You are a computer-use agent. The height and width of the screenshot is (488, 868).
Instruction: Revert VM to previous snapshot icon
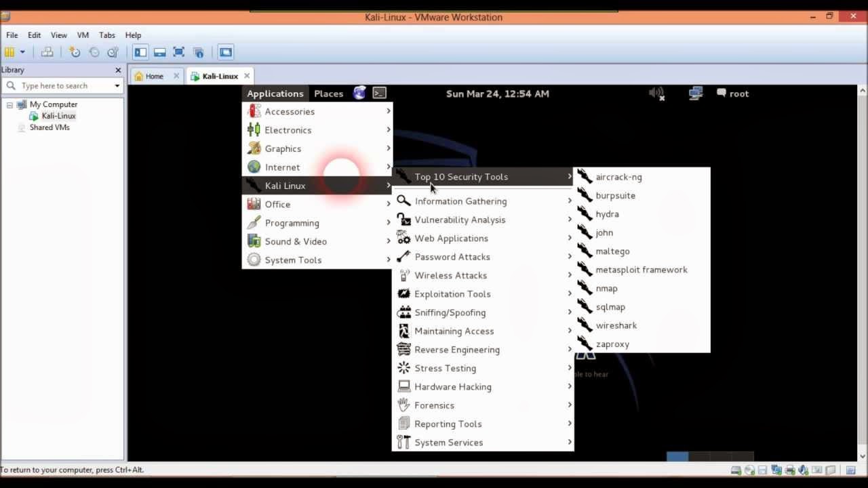[x=94, y=52]
